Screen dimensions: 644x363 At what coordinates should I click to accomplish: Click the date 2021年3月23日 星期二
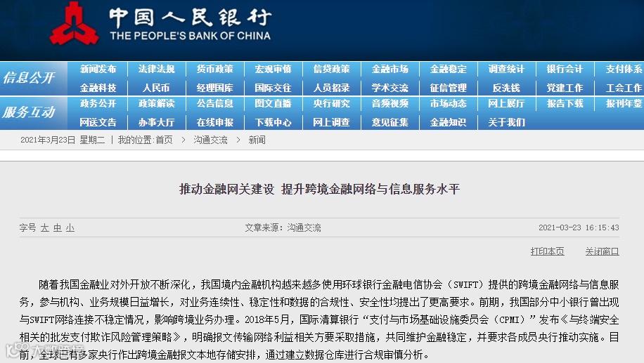click(x=63, y=140)
